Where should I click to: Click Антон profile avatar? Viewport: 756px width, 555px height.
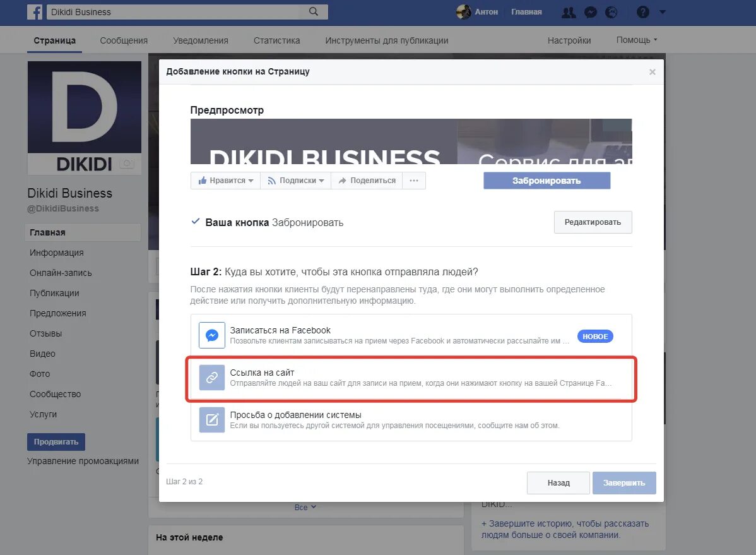point(463,11)
